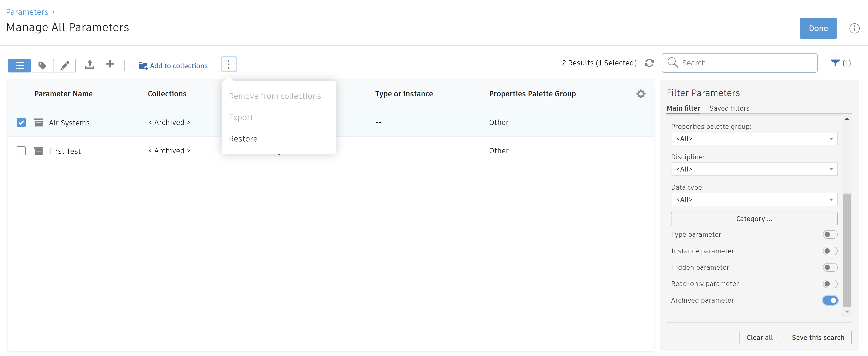868x356 pixels.
Task: Open column settings gear icon
Action: point(641,94)
